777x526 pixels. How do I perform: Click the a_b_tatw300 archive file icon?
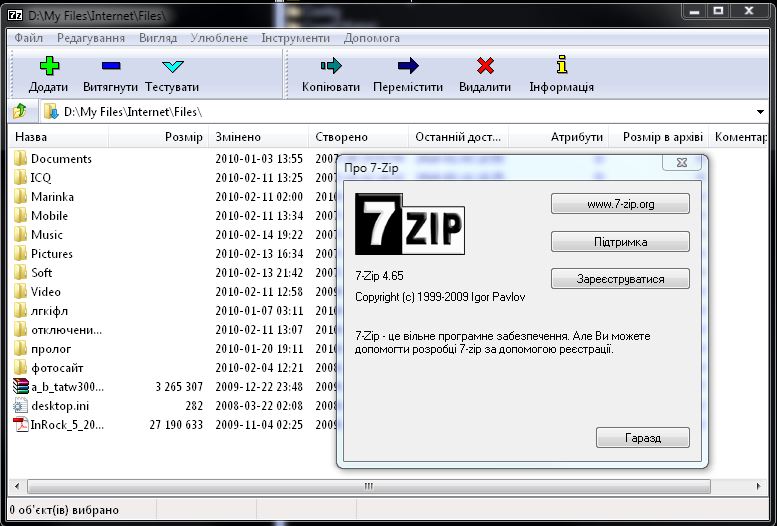pos(21,387)
